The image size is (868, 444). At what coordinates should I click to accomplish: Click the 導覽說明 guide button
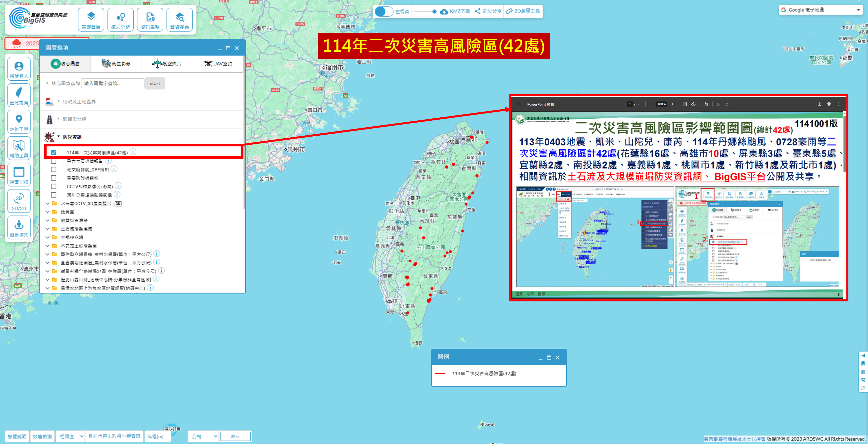click(x=17, y=436)
